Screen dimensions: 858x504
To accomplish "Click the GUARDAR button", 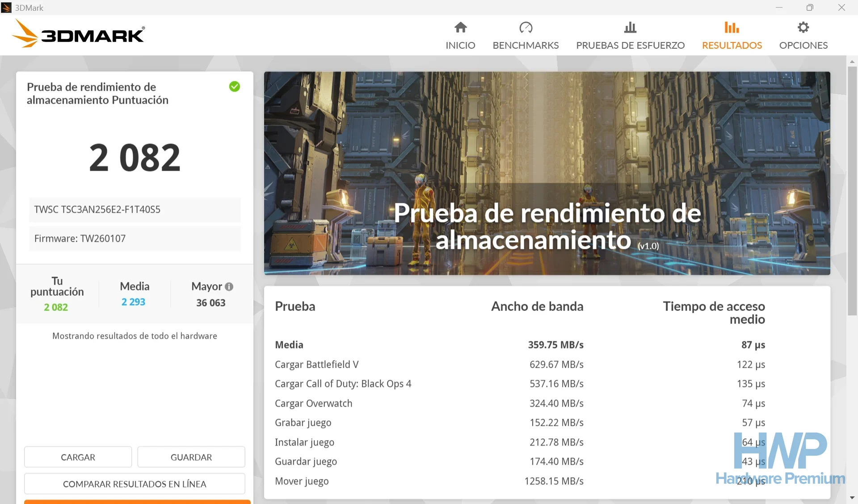I will pos(191,457).
